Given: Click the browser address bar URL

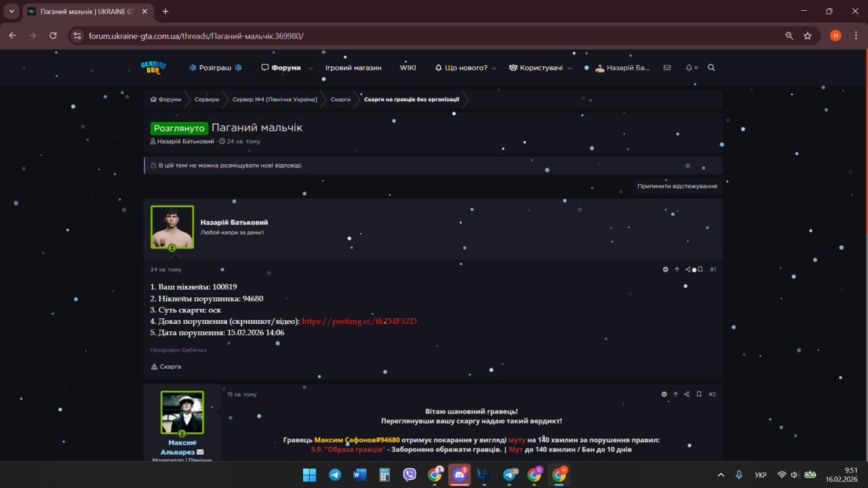Looking at the screenshot, I should pos(196,35).
